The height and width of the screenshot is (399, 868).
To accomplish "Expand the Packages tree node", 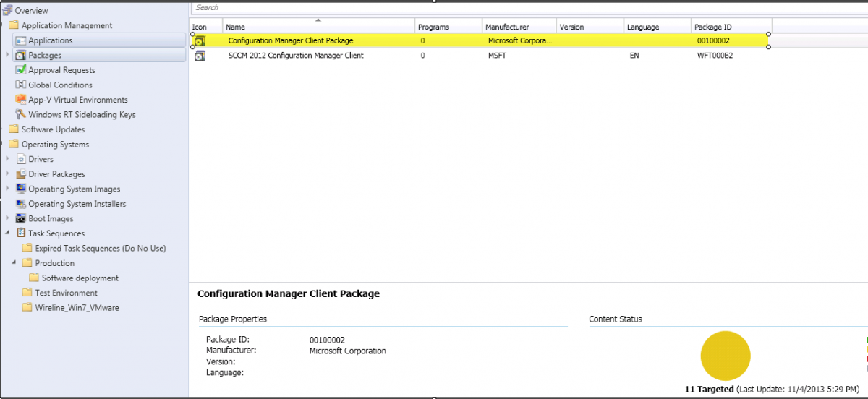I will tap(8, 55).
